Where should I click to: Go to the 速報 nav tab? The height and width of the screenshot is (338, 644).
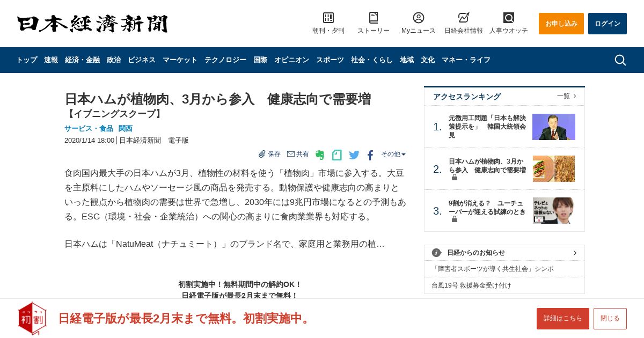[51, 60]
